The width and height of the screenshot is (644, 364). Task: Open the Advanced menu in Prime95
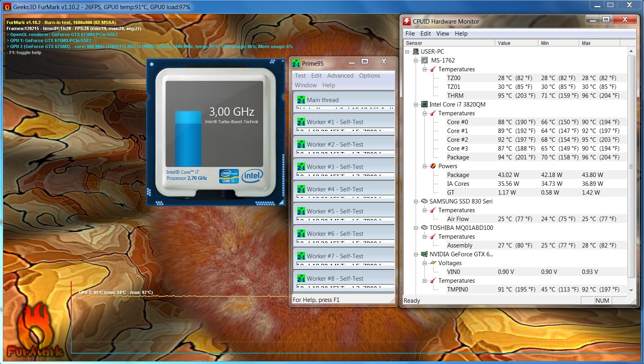click(340, 76)
